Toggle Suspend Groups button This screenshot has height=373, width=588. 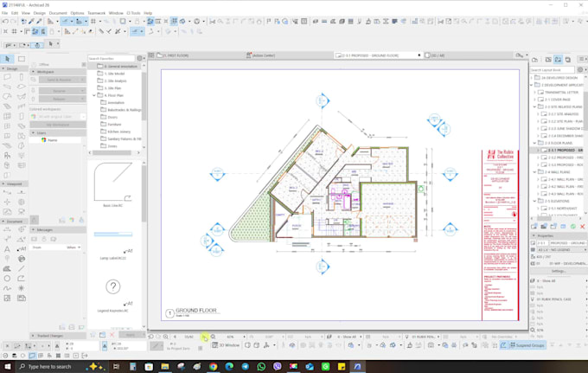(x=527, y=345)
